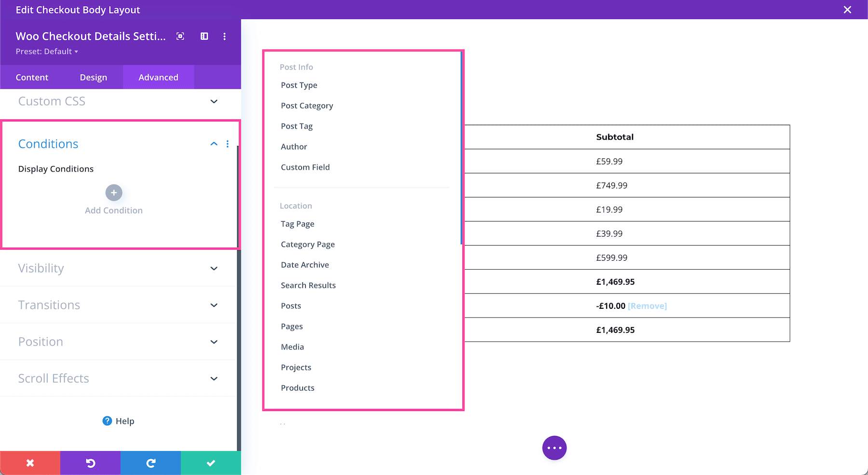Switch to the Design tab
The width and height of the screenshot is (868, 475).
click(x=93, y=77)
